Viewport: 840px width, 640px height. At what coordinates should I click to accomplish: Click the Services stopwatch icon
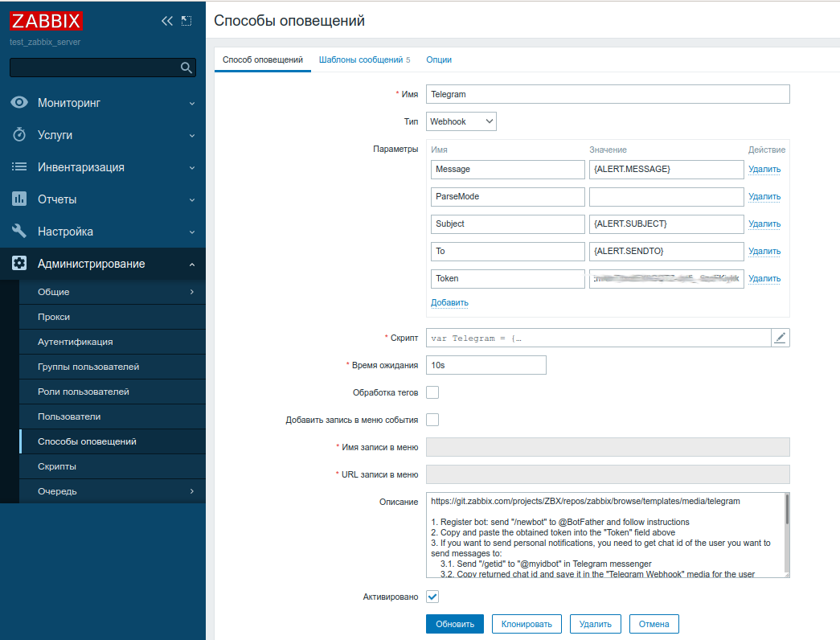[x=19, y=134]
